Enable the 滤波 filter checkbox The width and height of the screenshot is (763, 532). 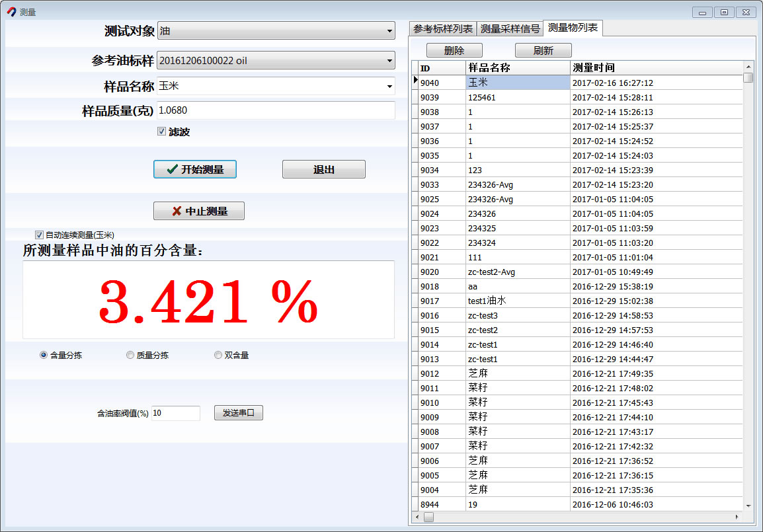(162, 131)
